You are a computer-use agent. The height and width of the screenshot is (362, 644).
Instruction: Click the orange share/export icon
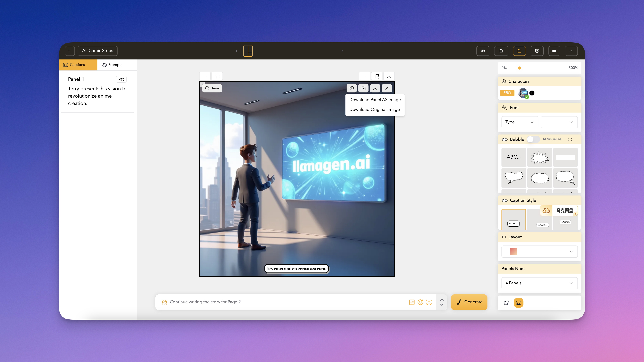point(519,51)
